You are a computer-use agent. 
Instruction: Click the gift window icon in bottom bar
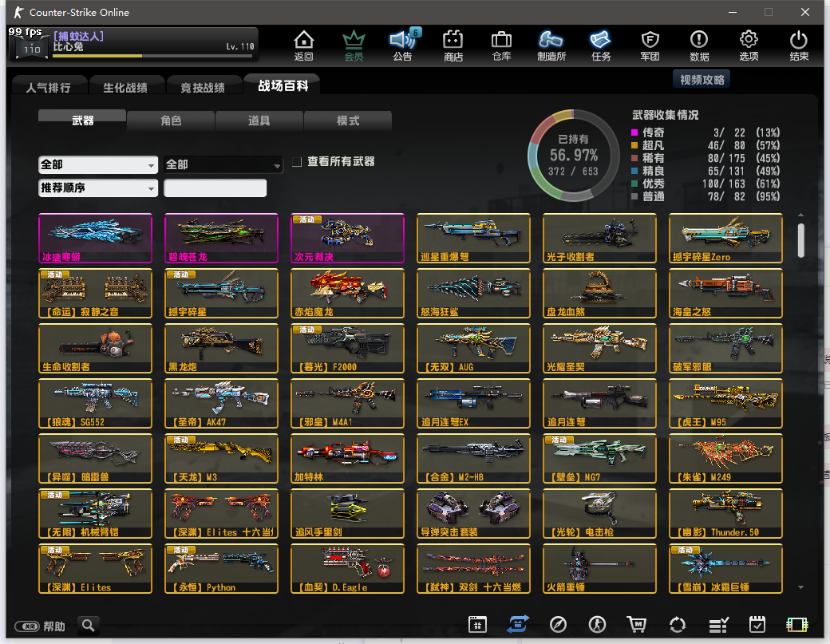[477, 624]
